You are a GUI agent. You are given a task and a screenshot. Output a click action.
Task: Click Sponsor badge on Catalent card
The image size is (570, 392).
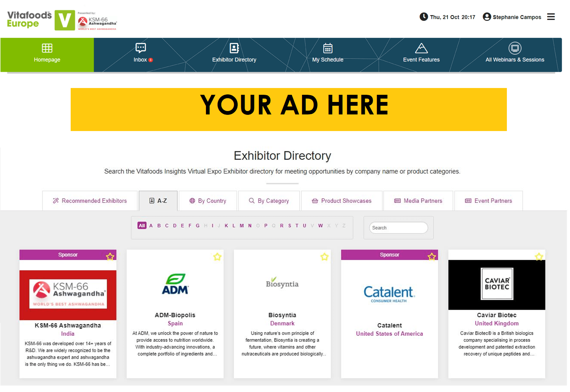coord(389,255)
